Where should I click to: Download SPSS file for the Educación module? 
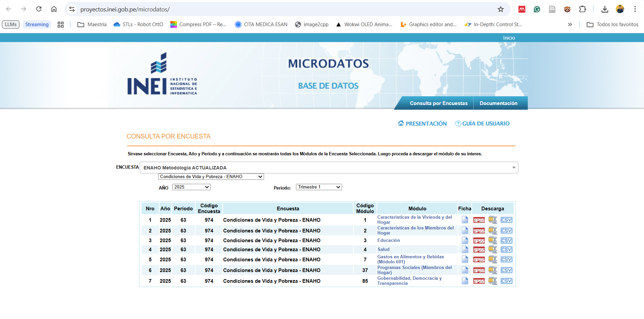point(479,241)
